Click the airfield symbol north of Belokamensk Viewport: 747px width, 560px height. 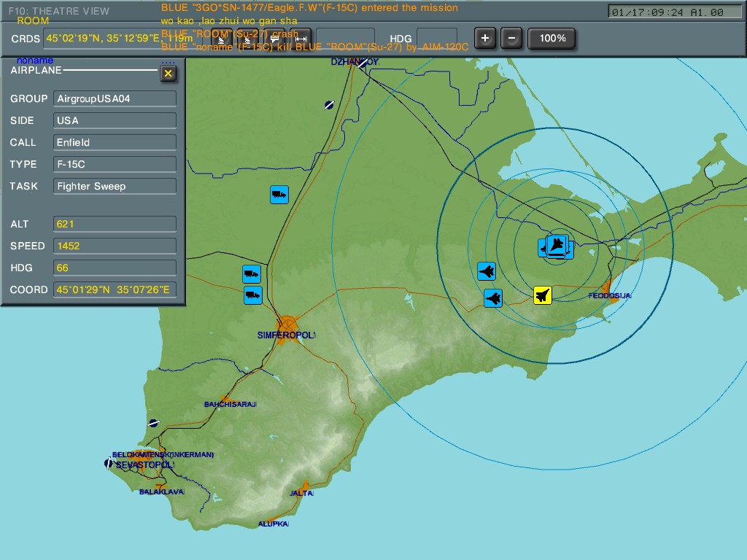[153, 423]
